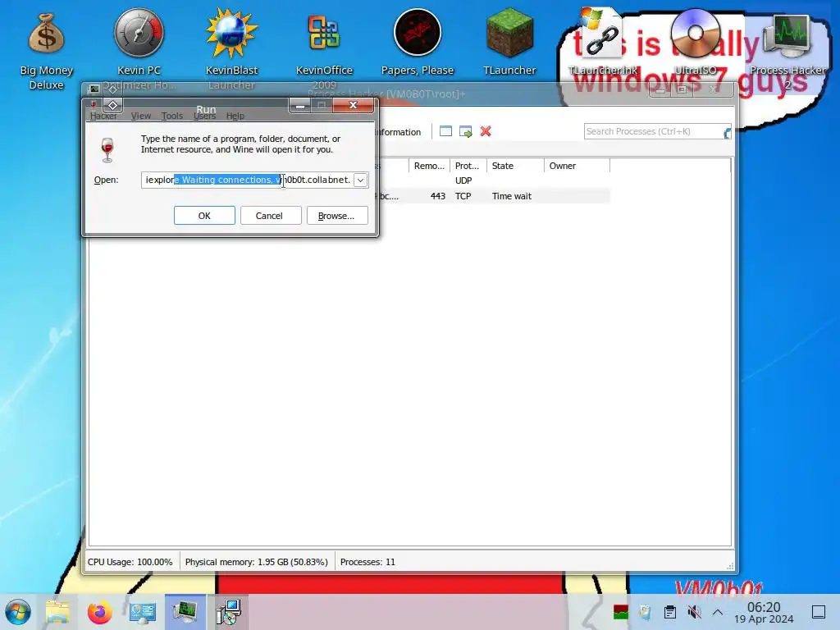Open the Tools menu
The width and height of the screenshot is (840, 630).
(x=172, y=116)
